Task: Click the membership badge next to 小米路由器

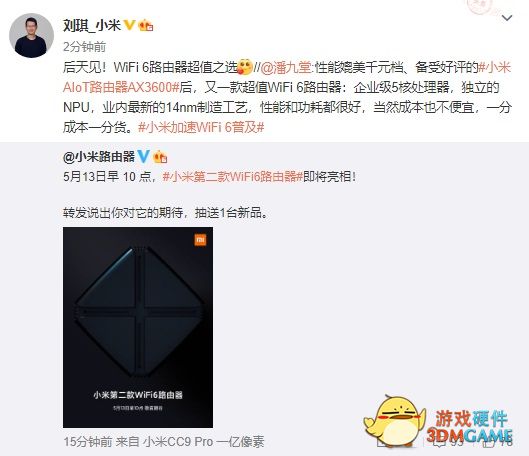Action: coord(160,157)
